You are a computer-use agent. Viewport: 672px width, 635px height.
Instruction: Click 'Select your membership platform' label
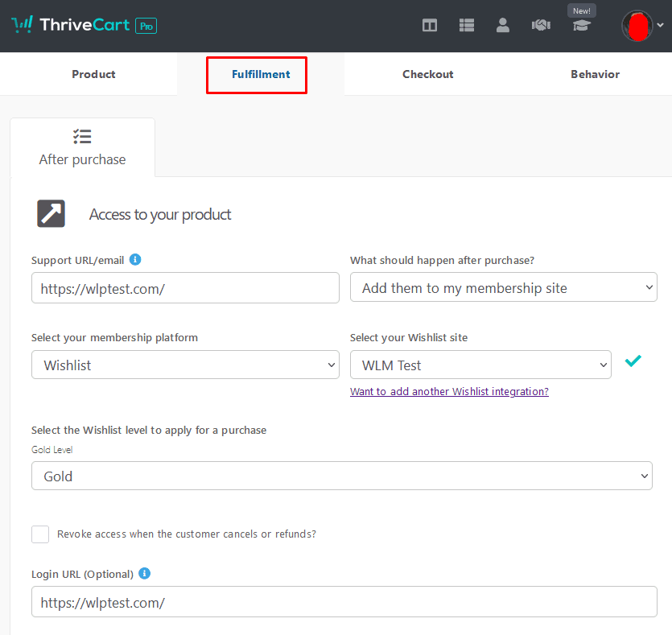tap(114, 338)
